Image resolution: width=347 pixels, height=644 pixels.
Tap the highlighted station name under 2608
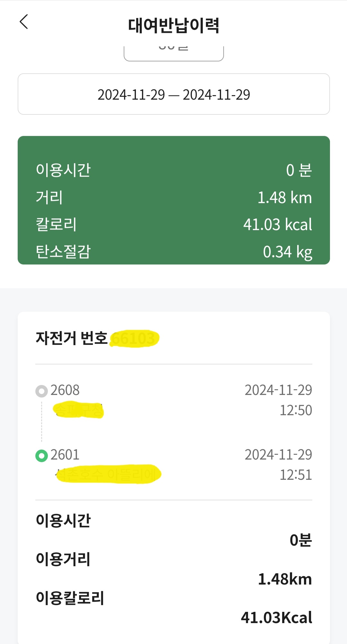79,410
